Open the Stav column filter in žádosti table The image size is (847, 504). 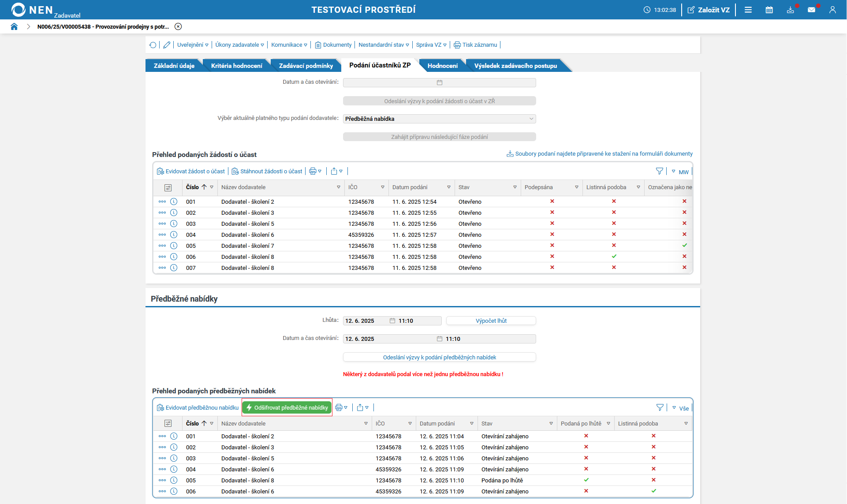(515, 187)
